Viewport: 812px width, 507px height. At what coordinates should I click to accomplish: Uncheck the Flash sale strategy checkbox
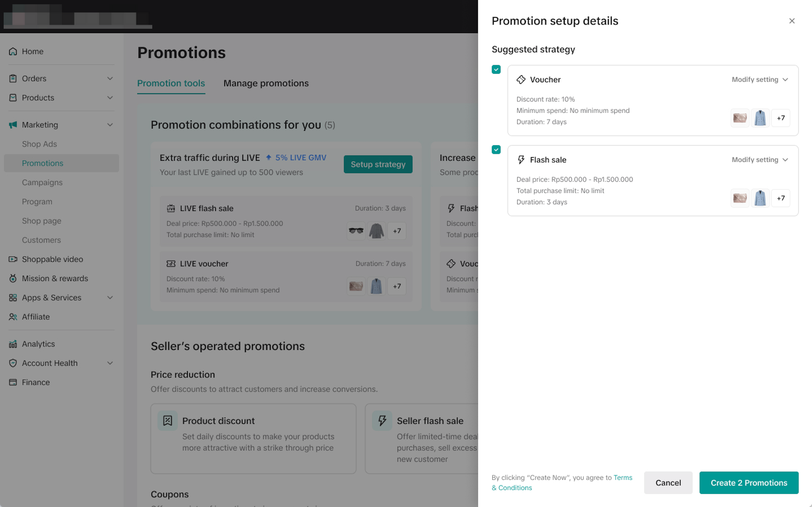click(496, 150)
